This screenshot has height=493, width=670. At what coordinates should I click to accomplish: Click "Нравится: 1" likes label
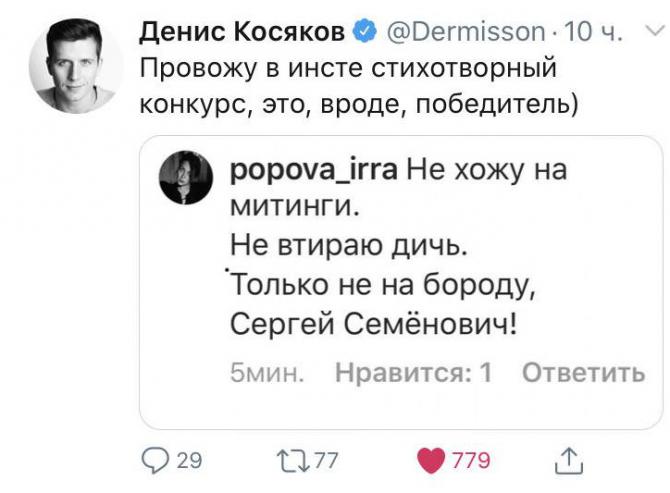click(414, 373)
